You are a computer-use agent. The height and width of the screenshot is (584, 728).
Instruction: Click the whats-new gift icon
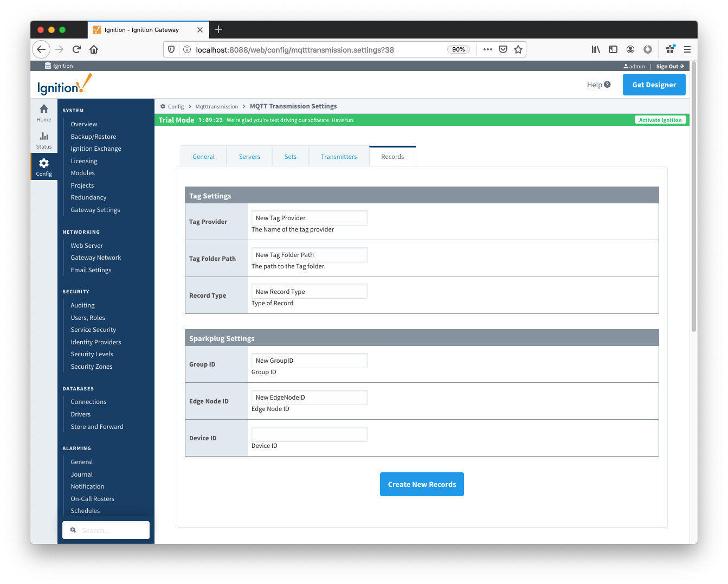click(670, 49)
